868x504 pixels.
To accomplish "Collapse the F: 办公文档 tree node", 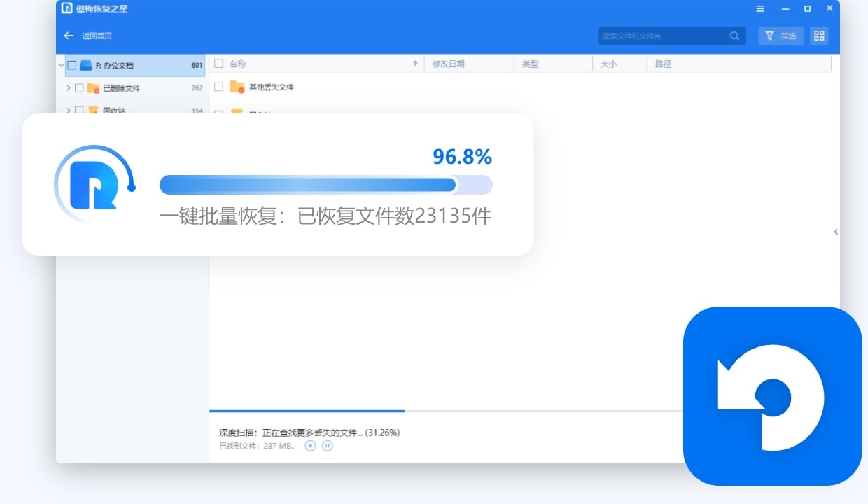I will click(x=62, y=66).
